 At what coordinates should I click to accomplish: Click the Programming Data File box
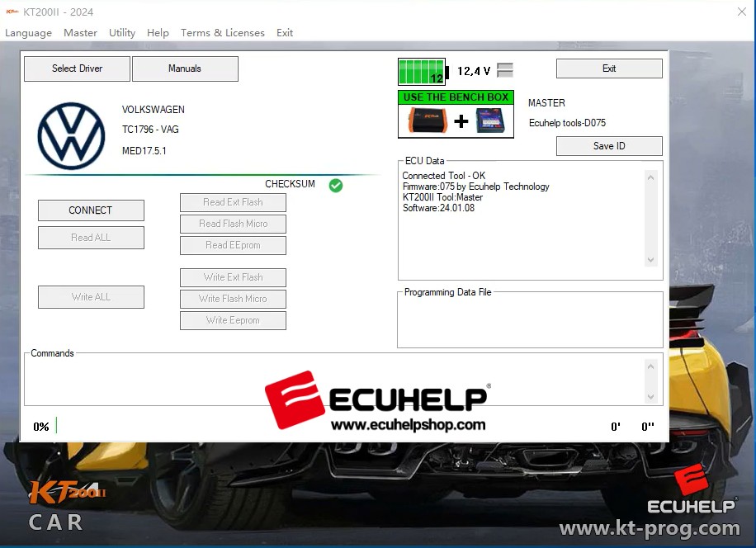pos(531,319)
